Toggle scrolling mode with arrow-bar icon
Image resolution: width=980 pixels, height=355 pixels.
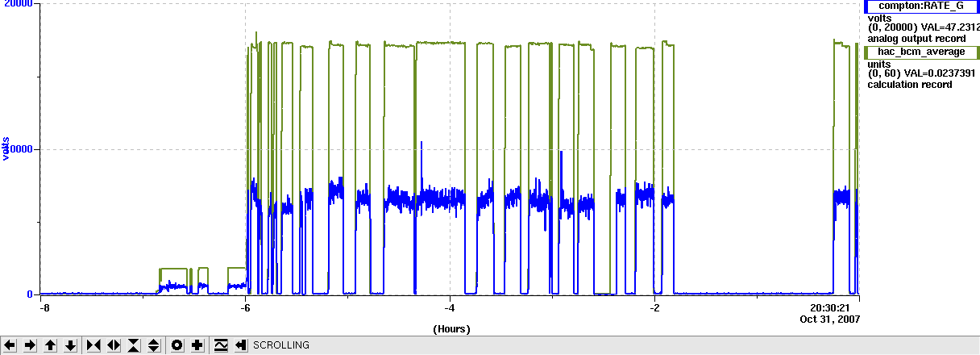[x=240, y=345]
